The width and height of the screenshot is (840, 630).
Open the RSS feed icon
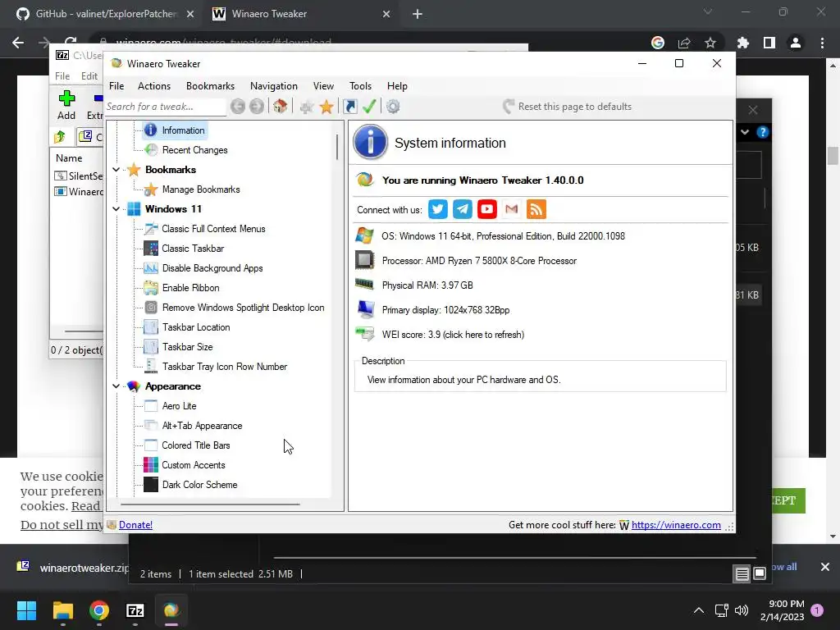click(536, 209)
